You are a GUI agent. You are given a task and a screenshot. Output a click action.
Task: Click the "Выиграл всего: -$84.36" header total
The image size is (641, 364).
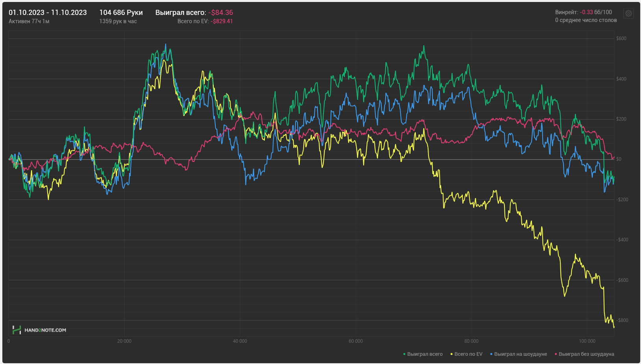194,13
